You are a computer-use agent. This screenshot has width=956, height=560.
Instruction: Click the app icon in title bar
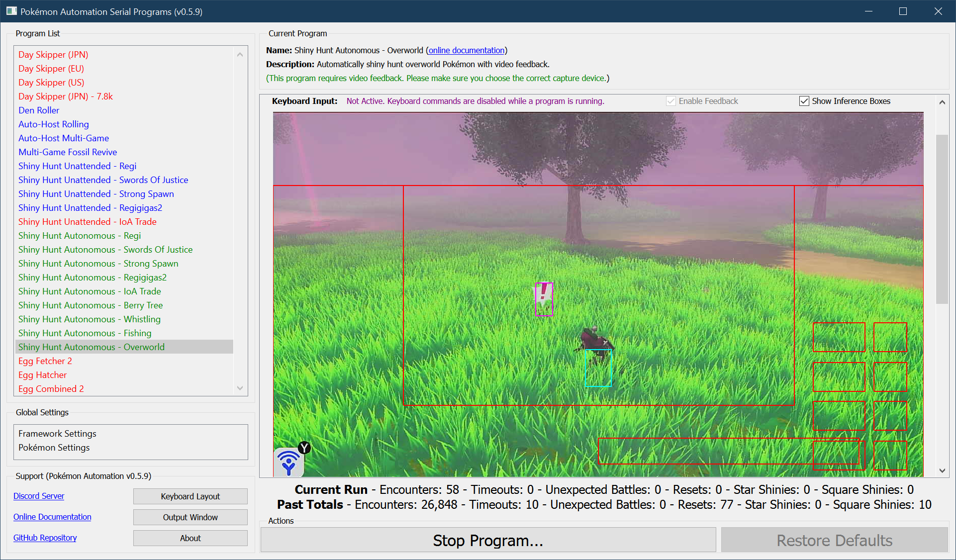coord(11,11)
